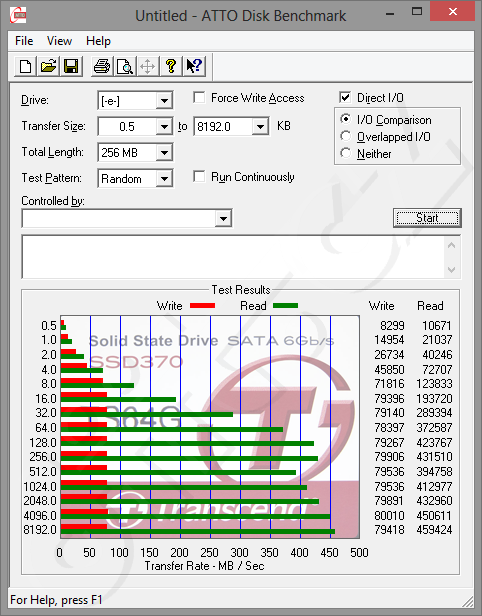Enable Force Write Access checkbox
The height and width of the screenshot is (616, 482).
(199, 97)
